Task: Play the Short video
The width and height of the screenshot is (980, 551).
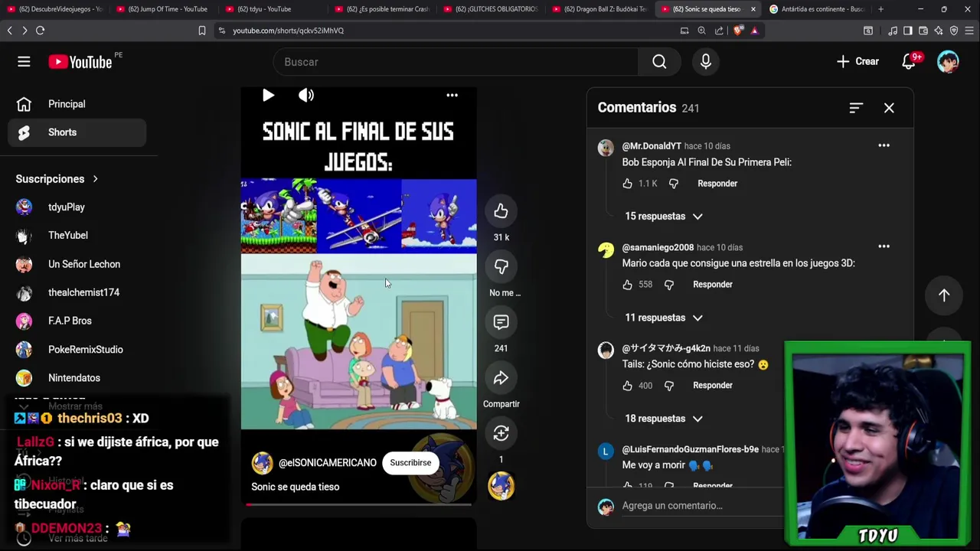Action: tap(268, 96)
